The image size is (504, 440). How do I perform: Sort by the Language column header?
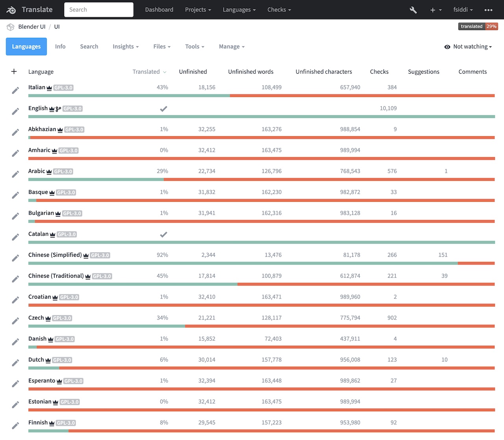coord(41,72)
